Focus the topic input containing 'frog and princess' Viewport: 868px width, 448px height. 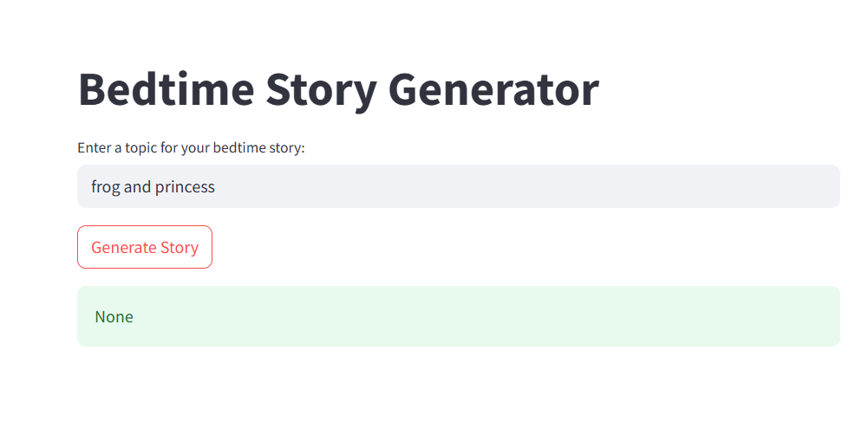pyautogui.click(x=459, y=186)
